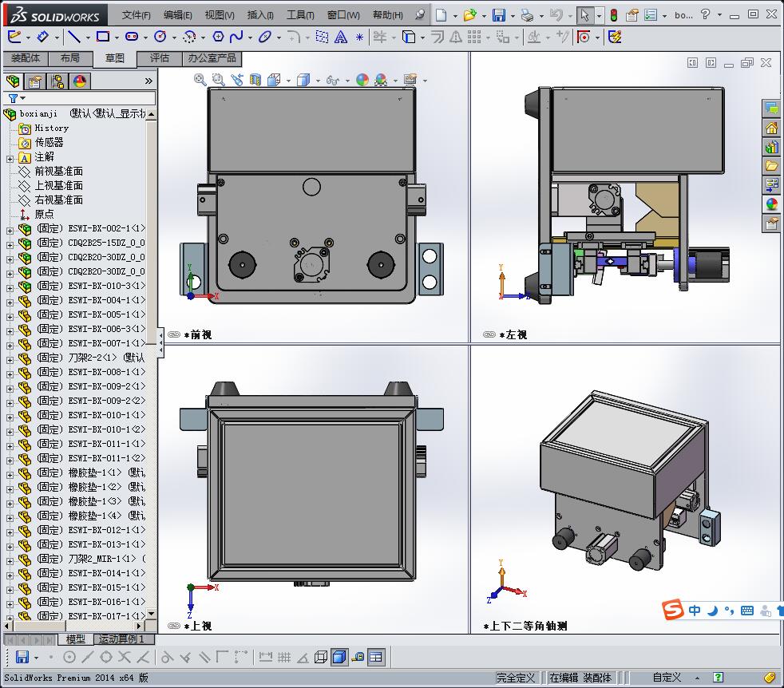
Task: Open the DisplayManager tab icon
Action: click(80, 81)
